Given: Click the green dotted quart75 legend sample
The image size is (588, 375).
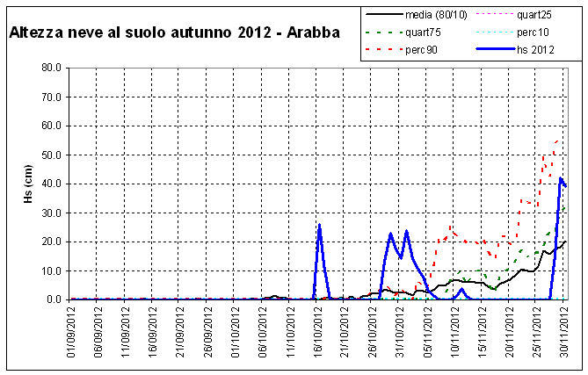Looking at the screenshot, I should 382,32.
